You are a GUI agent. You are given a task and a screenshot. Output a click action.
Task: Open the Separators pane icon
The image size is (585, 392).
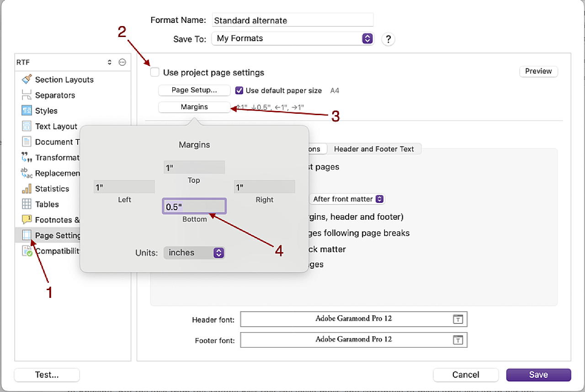tap(27, 95)
